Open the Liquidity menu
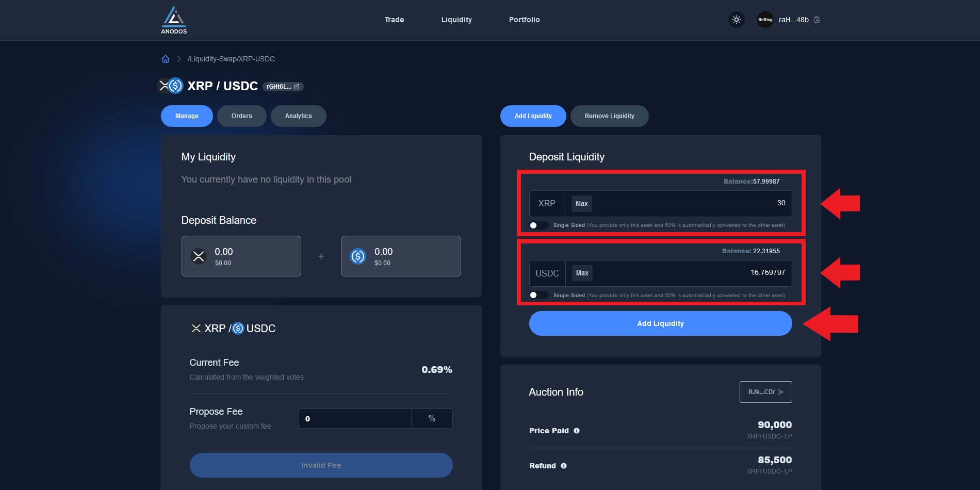Image resolution: width=980 pixels, height=490 pixels. pyautogui.click(x=456, y=20)
